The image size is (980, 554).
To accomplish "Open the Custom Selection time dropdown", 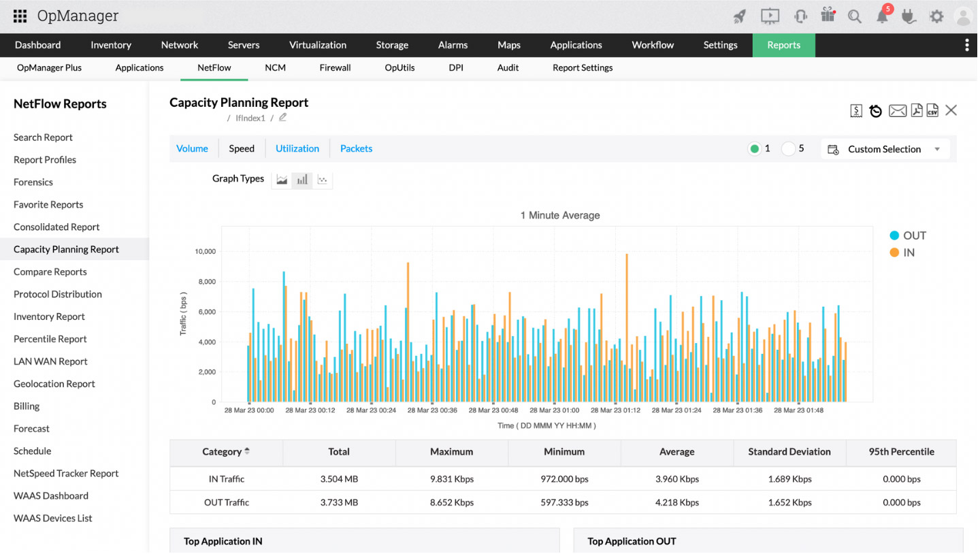I will tap(885, 149).
